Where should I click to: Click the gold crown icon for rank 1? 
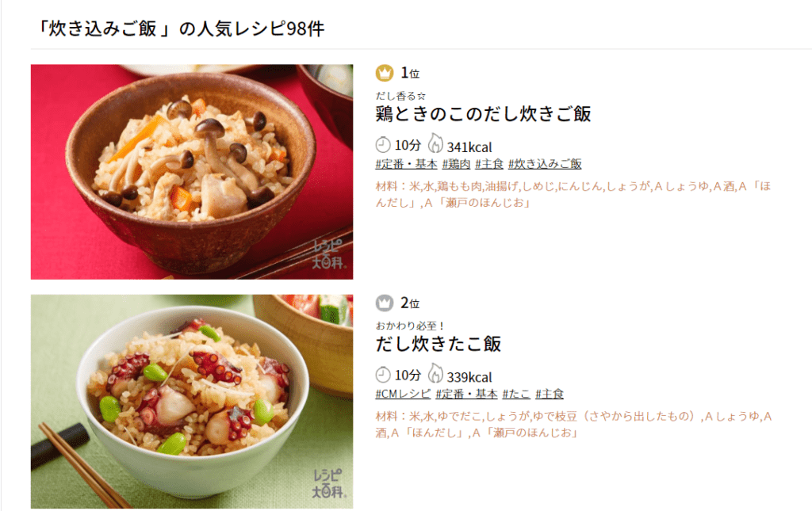tap(385, 73)
